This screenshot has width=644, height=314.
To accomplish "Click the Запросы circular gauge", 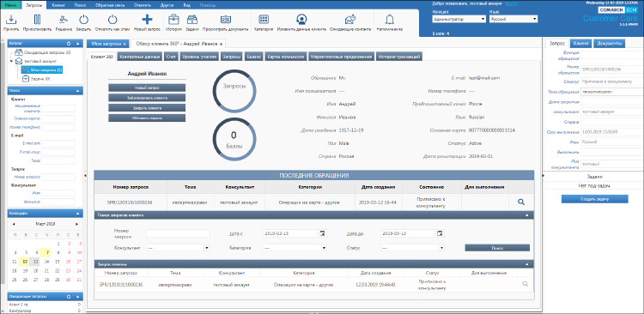I will [234, 92].
